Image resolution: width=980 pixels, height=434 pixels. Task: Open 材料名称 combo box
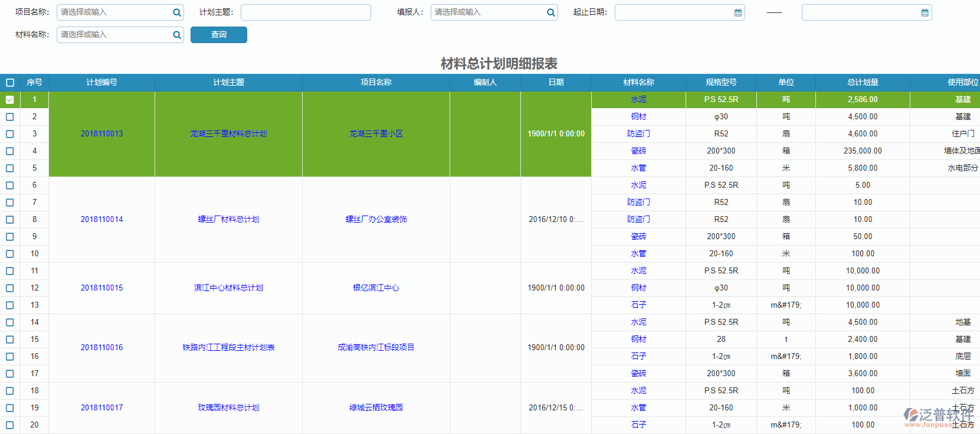pos(120,35)
